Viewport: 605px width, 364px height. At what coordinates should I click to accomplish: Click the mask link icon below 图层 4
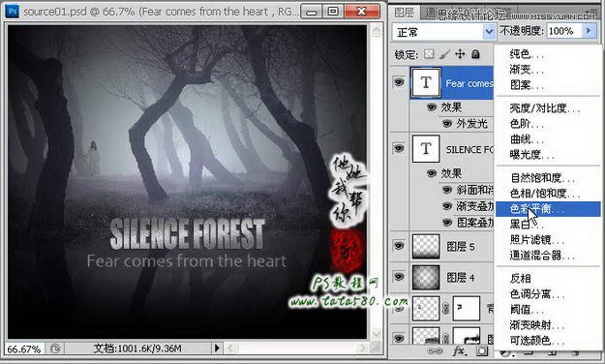(445, 308)
